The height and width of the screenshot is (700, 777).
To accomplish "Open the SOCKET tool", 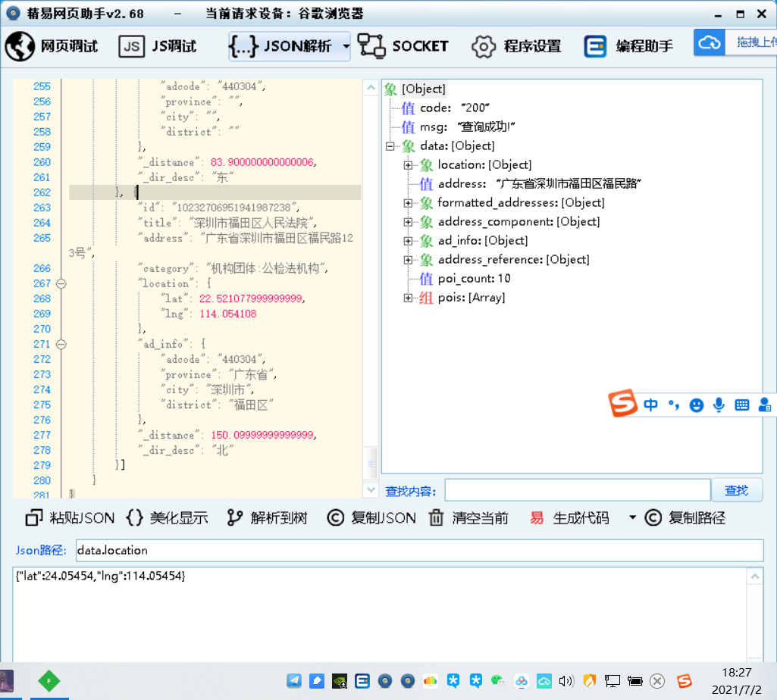I will coord(403,46).
